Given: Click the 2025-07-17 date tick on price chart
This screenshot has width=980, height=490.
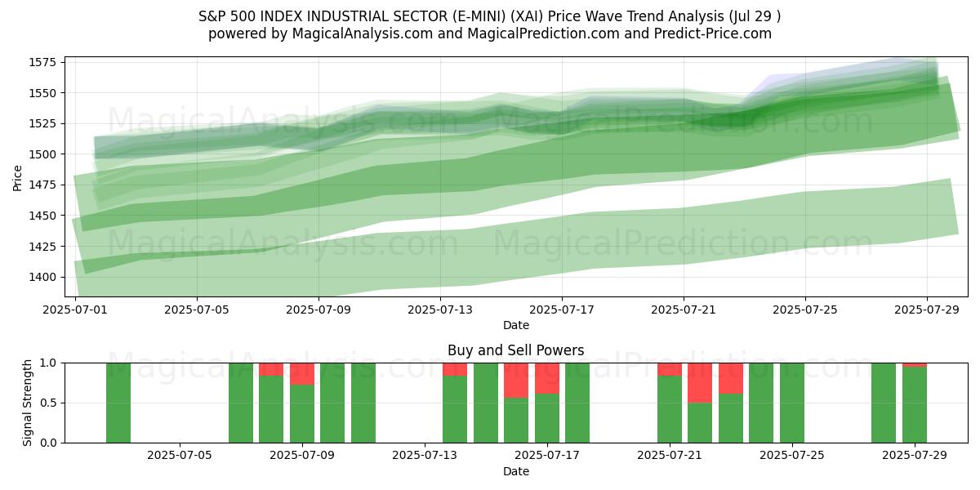Looking at the screenshot, I should click(x=562, y=310).
